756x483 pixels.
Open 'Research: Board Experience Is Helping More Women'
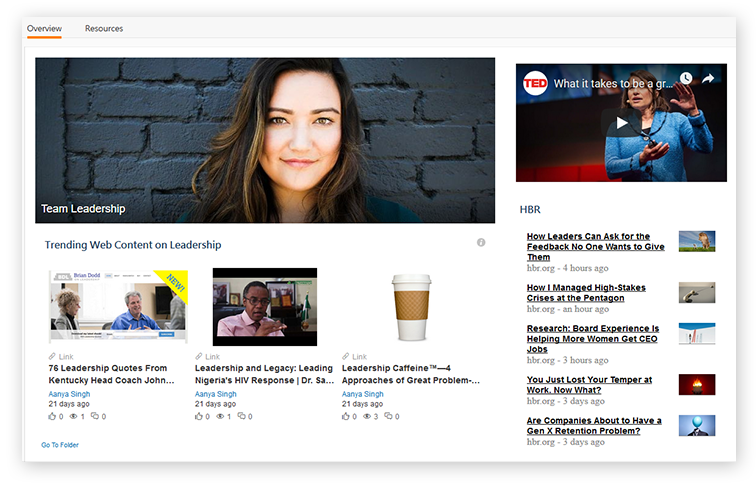tap(593, 339)
